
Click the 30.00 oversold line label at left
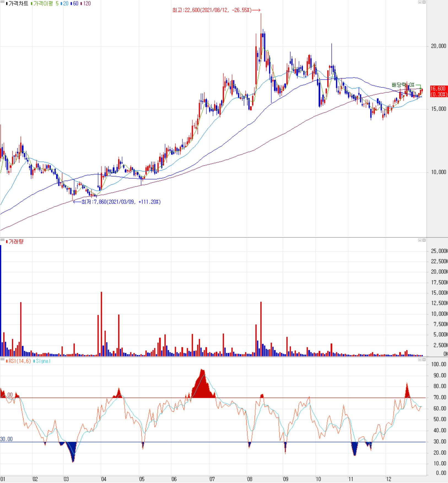[x=6, y=439]
